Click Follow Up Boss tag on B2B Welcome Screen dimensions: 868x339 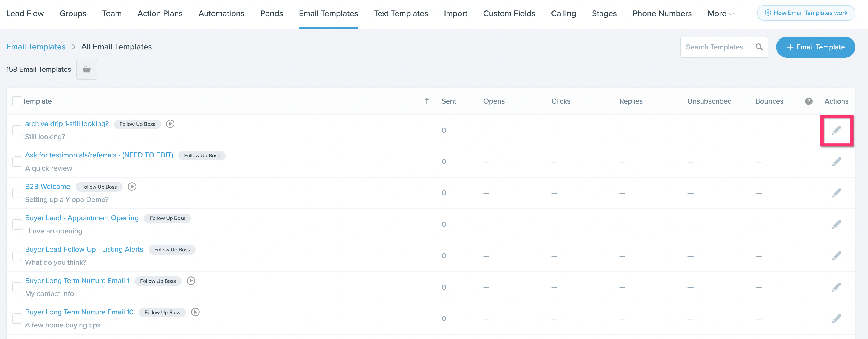(x=99, y=187)
